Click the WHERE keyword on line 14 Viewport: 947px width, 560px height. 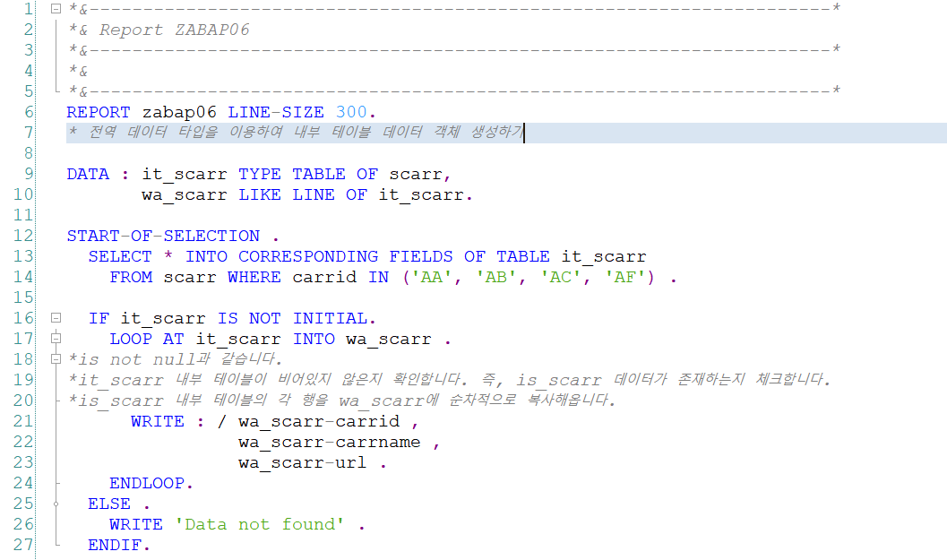(254, 277)
